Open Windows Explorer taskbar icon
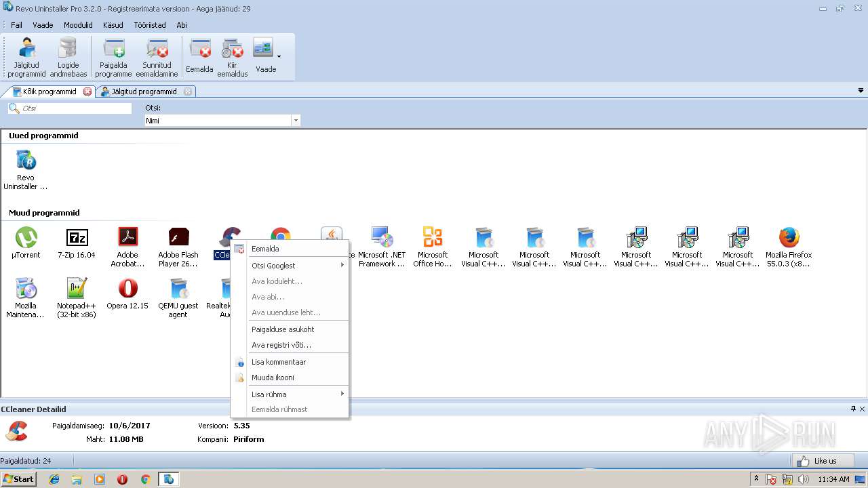This screenshot has width=868, height=488. point(77,479)
